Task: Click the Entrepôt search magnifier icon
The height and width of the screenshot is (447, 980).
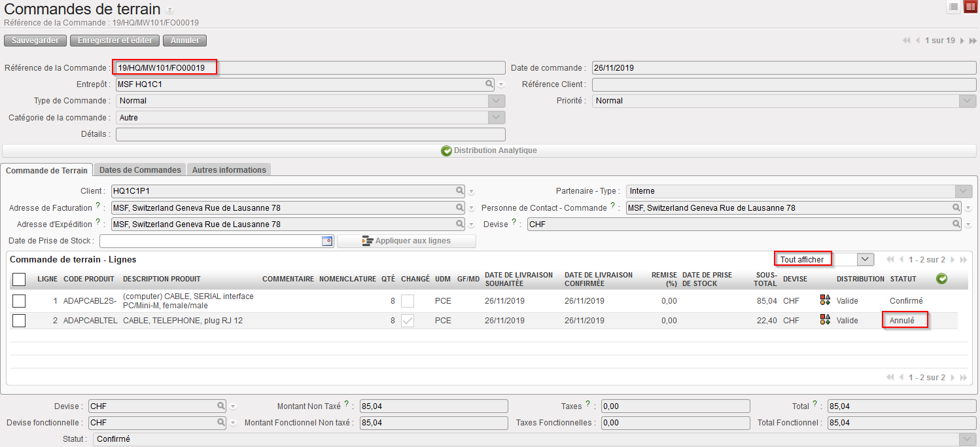Action: pyautogui.click(x=489, y=84)
